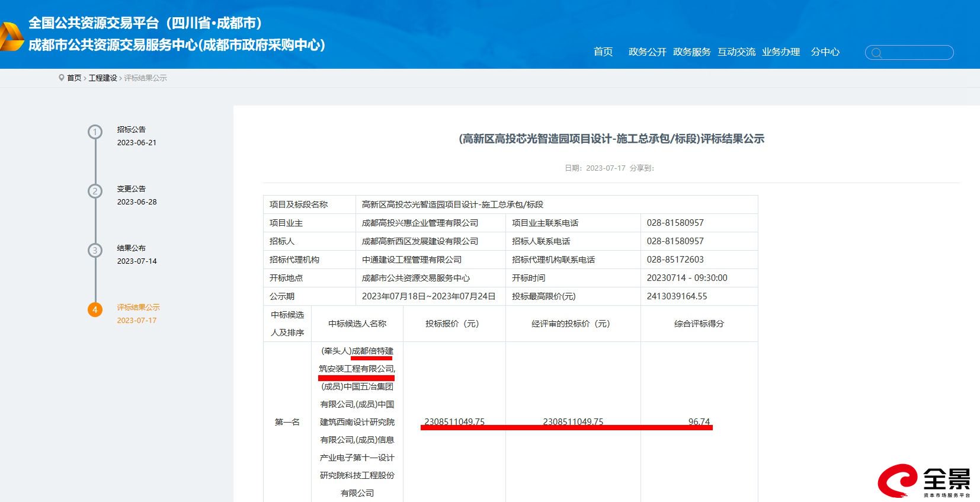Click the 分享到 share label
The height and width of the screenshot is (502, 980).
pos(642,168)
